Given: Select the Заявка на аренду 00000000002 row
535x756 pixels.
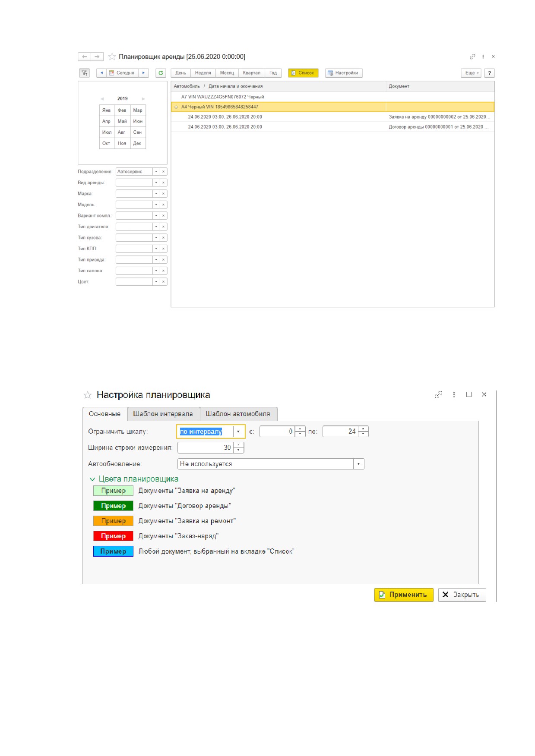Looking at the screenshot, I should pos(332,117).
